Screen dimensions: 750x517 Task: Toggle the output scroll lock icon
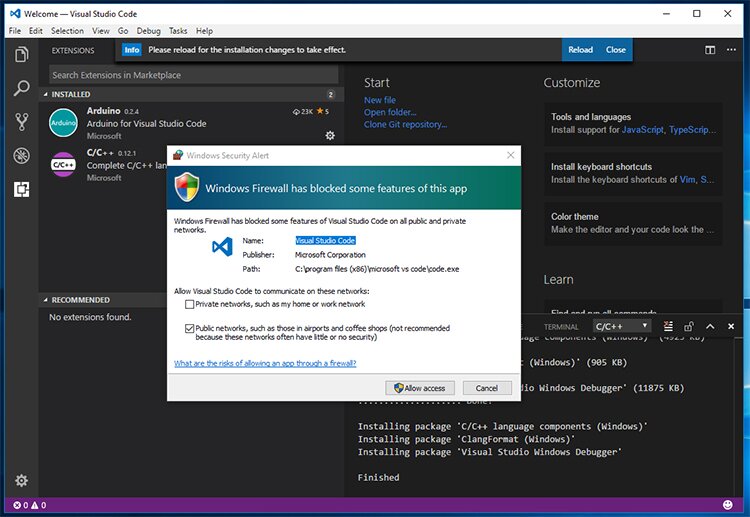click(689, 326)
